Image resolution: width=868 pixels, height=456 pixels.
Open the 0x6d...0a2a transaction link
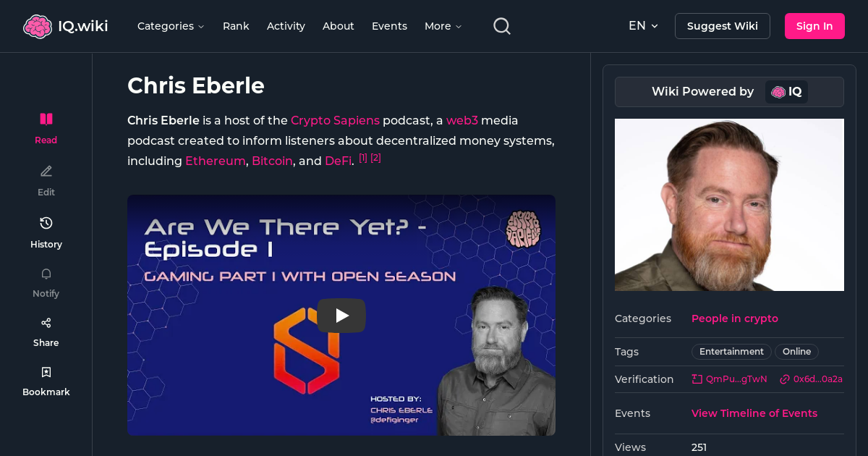pos(812,379)
